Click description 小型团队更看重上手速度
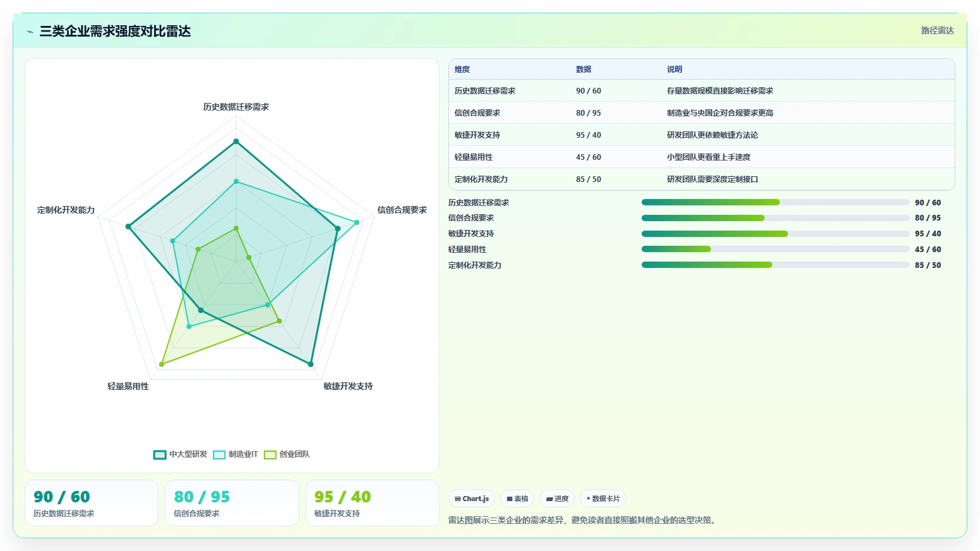 (708, 157)
